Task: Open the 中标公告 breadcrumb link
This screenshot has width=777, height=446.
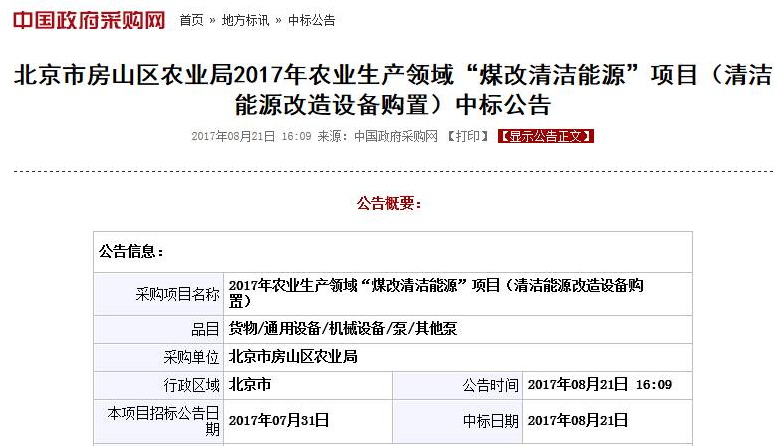Action: click(x=311, y=20)
